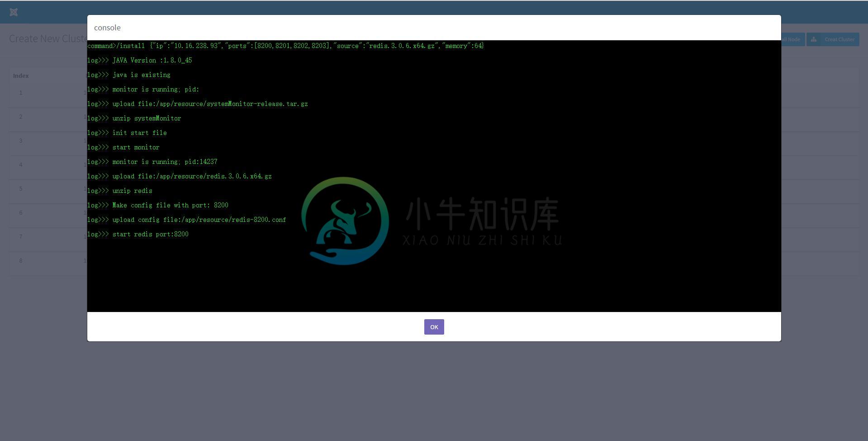The width and height of the screenshot is (868, 441).
Task: Click the Create New Cluster heading
Action: tap(48, 38)
